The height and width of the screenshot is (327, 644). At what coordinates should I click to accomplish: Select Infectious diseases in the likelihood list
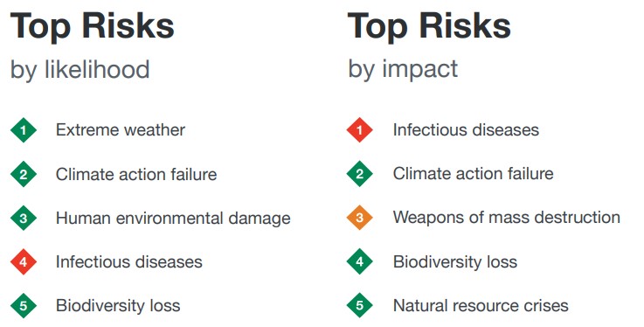pyautogui.click(x=129, y=261)
